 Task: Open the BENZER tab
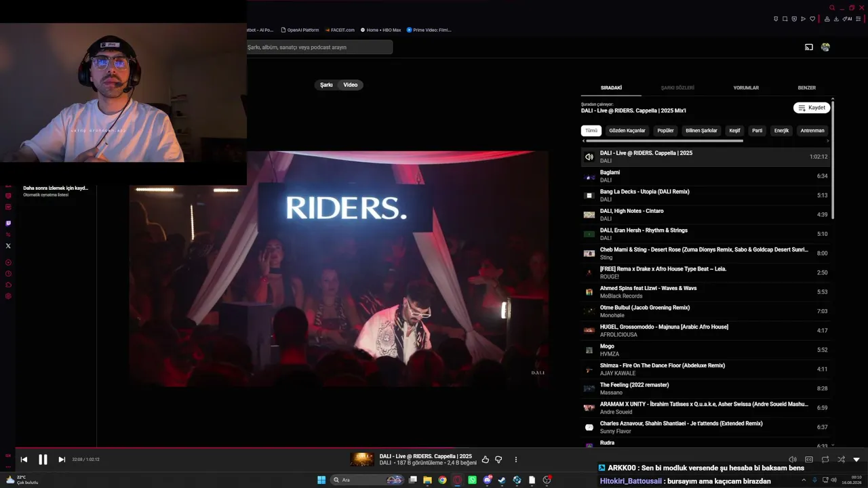(x=807, y=88)
